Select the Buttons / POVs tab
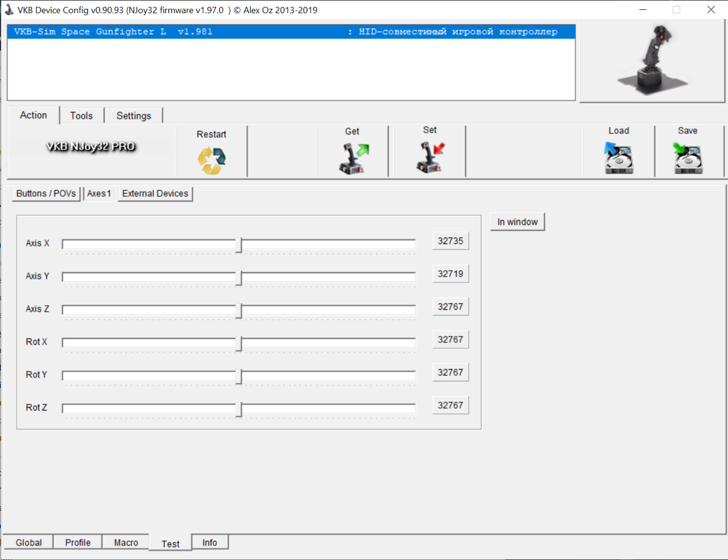The width and height of the screenshot is (728, 560). click(46, 194)
